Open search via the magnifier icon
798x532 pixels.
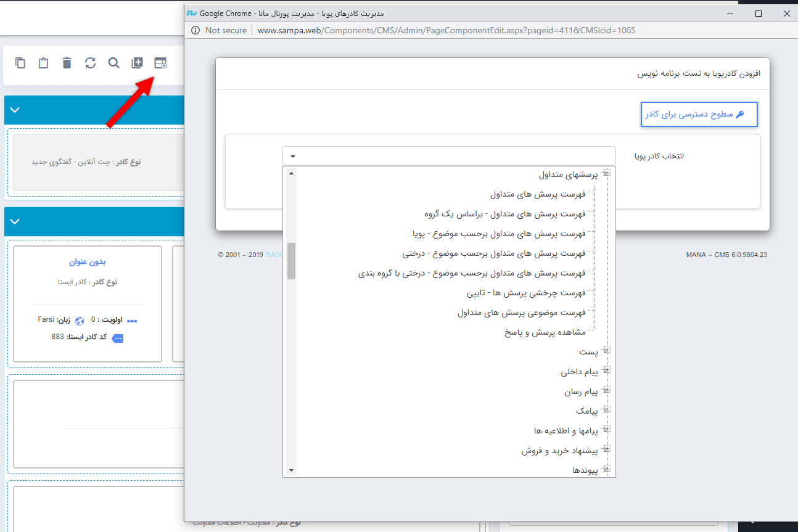[x=113, y=63]
